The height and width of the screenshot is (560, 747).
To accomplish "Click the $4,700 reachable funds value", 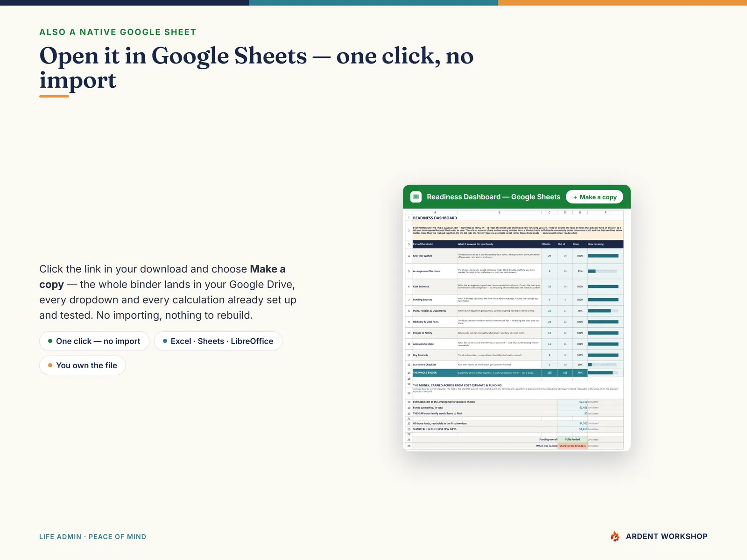I will [x=583, y=424].
